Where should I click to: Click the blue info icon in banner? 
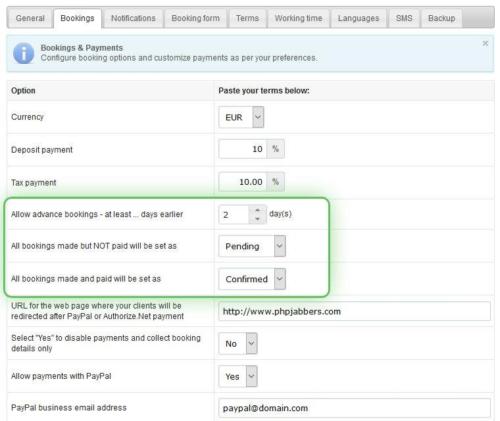tap(23, 53)
